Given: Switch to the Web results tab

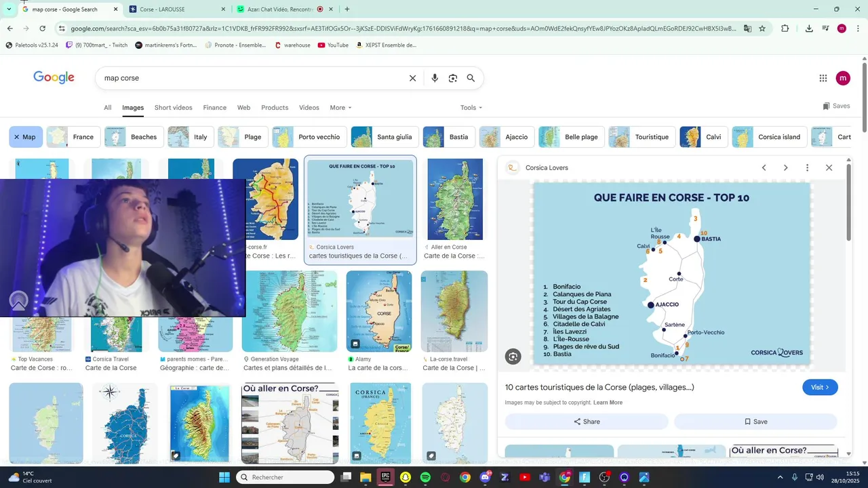Looking at the screenshot, I should click(x=243, y=108).
